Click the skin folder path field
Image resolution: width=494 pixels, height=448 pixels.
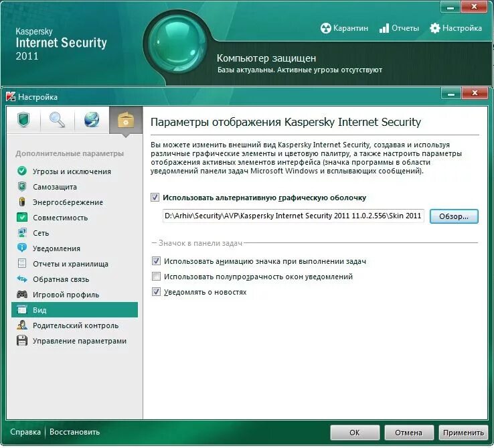[x=293, y=216]
